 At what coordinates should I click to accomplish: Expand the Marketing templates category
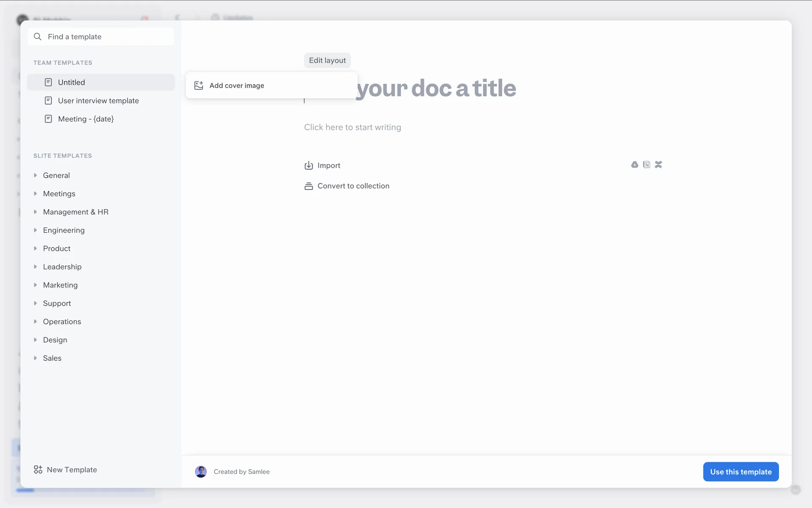36,285
